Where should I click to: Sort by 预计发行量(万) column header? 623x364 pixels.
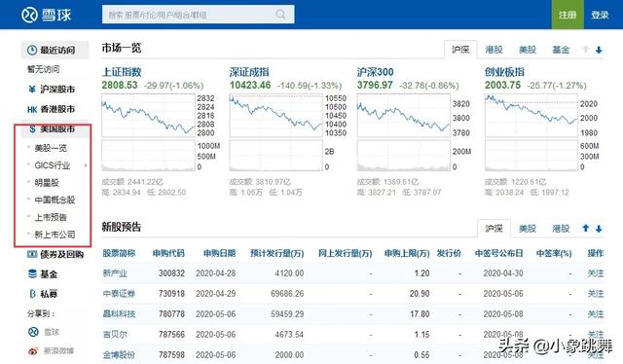tap(276, 253)
